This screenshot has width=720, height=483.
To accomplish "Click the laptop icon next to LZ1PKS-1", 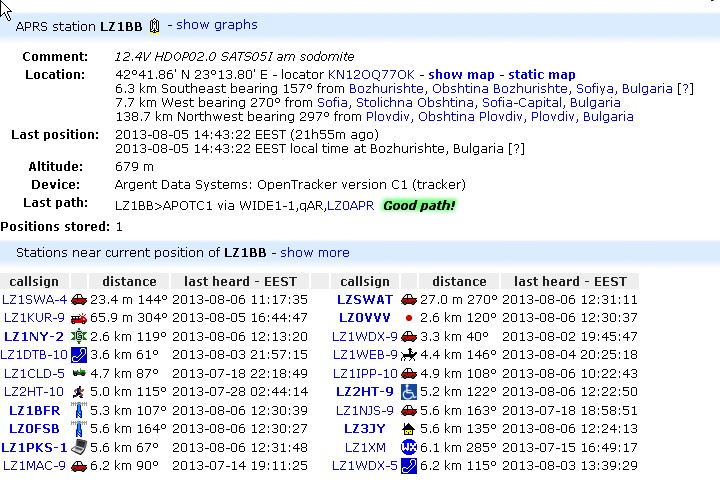I will pyautogui.click(x=79, y=448).
